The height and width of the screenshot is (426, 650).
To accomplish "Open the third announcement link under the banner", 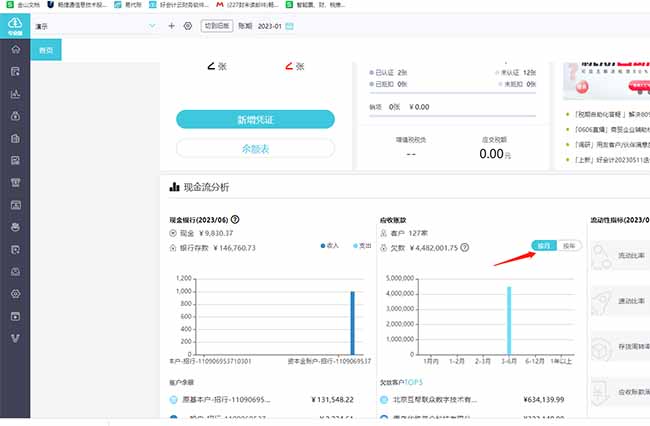I will (x=611, y=145).
